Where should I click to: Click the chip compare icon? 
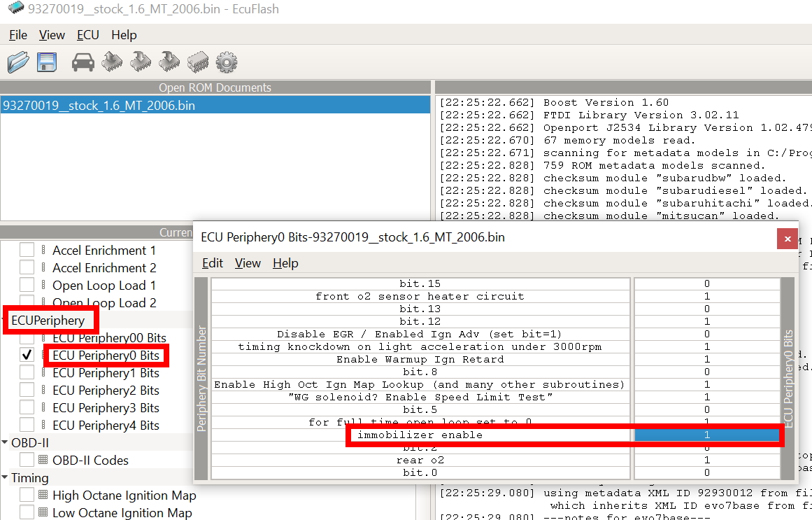coord(198,62)
